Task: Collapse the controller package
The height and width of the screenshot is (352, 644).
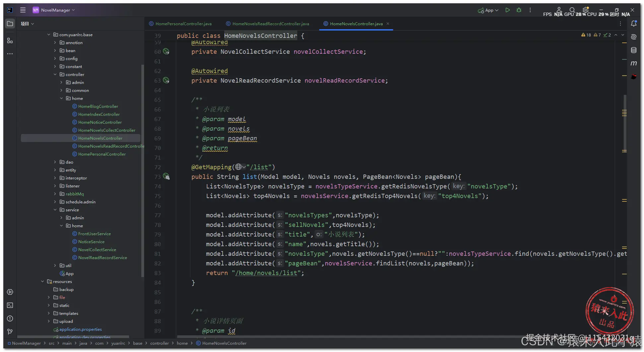Action: click(55, 74)
